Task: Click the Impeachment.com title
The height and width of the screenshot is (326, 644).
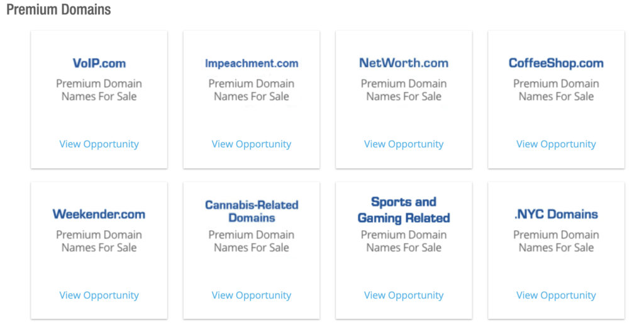Action: click(x=251, y=64)
